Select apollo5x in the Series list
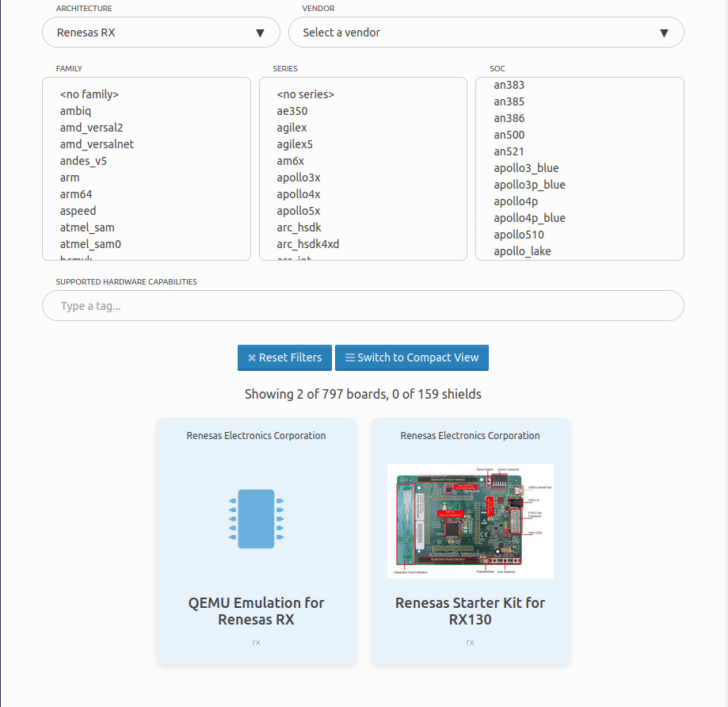The height and width of the screenshot is (707, 728). [299, 211]
